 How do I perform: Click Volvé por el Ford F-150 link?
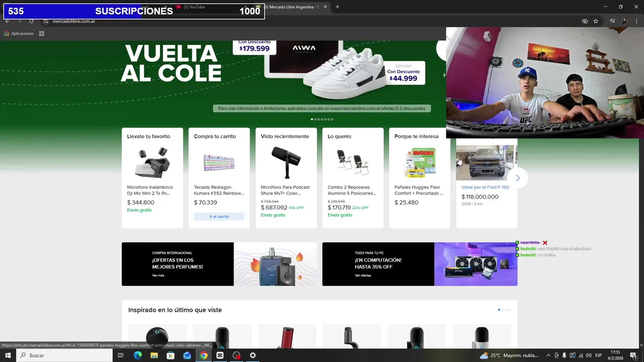pyautogui.click(x=485, y=187)
